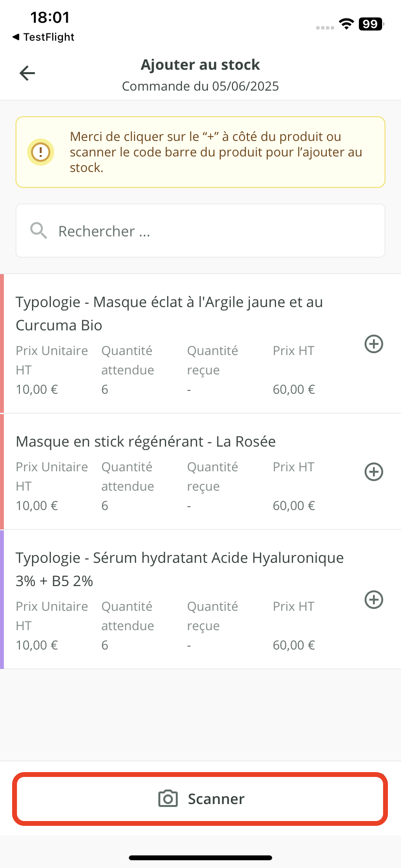Tap the battery indicator showing 99

click(371, 24)
